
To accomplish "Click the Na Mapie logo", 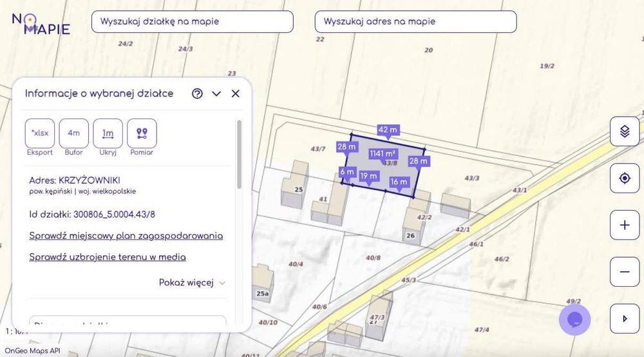I will click(x=41, y=24).
